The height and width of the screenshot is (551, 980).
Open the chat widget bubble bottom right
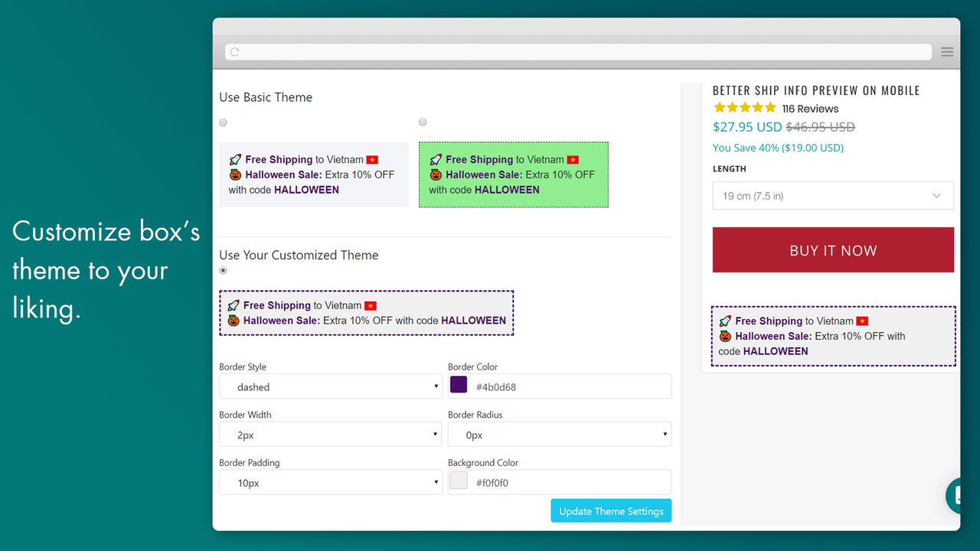(959, 495)
